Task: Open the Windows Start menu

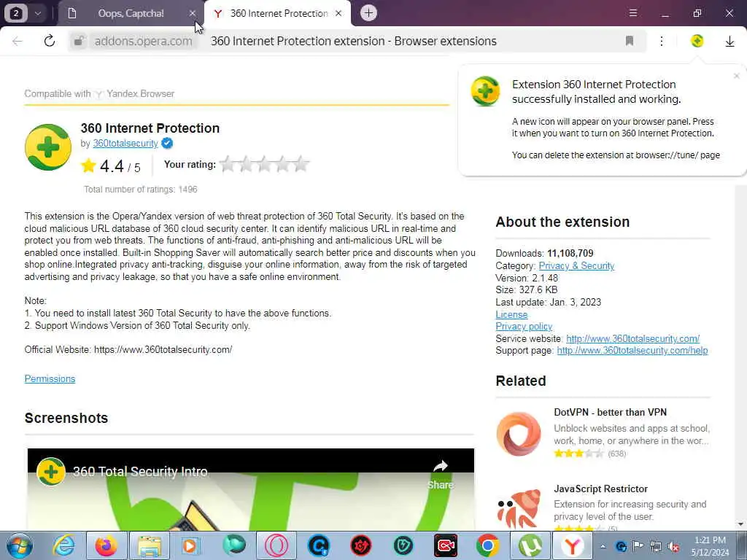Action: coord(19,545)
